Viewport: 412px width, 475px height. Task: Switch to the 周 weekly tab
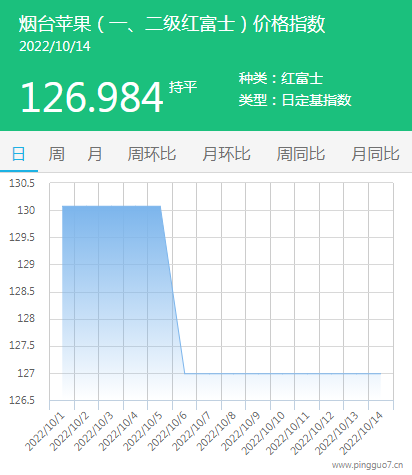coord(56,154)
